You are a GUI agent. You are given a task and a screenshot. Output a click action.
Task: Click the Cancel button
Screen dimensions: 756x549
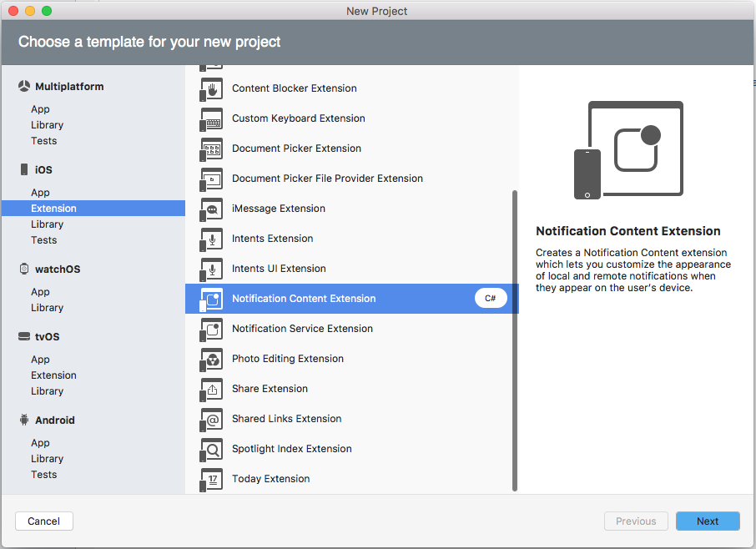43,521
